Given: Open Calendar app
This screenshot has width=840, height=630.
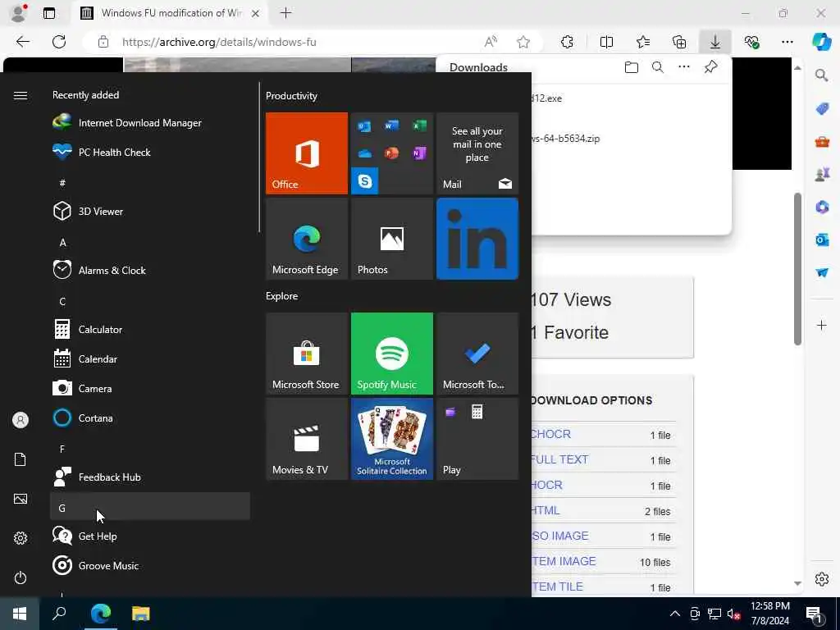Looking at the screenshot, I should pyautogui.click(x=150, y=358).
